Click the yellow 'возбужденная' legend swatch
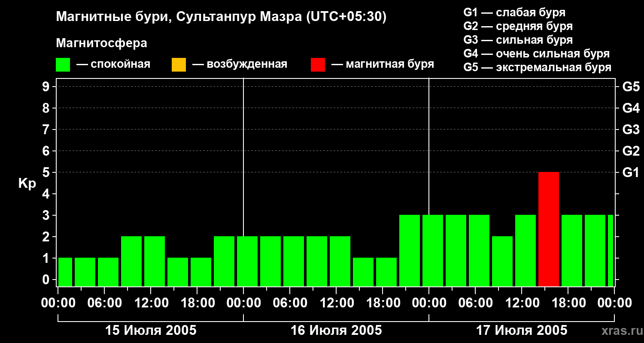This screenshot has width=644, height=343. [x=179, y=65]
